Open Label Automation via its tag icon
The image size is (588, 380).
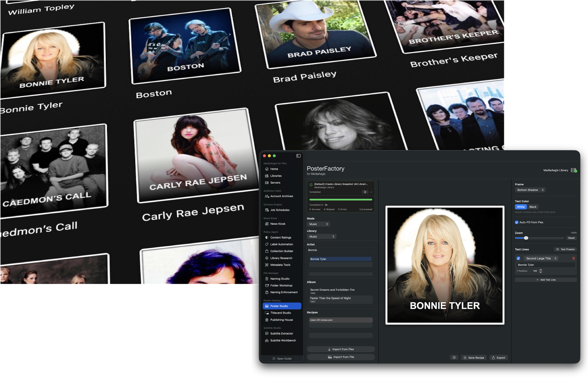click(267, 244)
